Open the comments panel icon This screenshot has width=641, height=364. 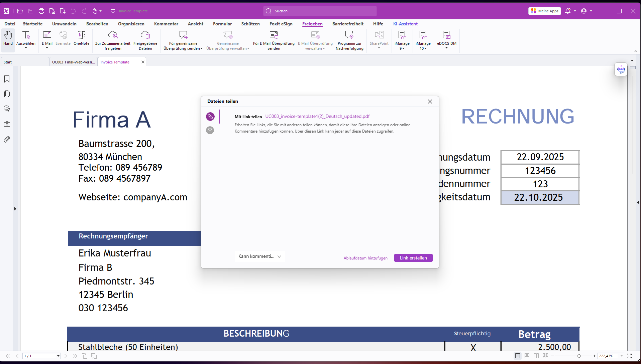tap(7, 109)
